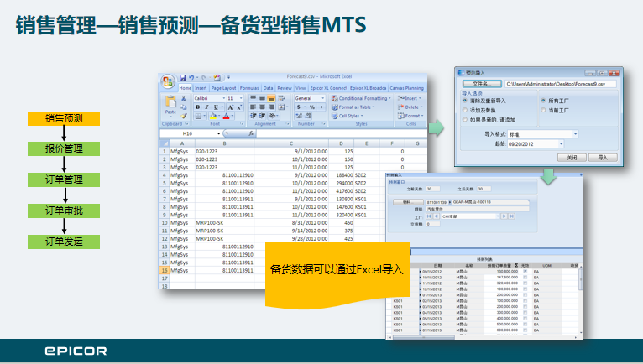Viewport: 643px width, 364px height.
Task: Click the Paste clipboard icon
Action: coord(170,101)
